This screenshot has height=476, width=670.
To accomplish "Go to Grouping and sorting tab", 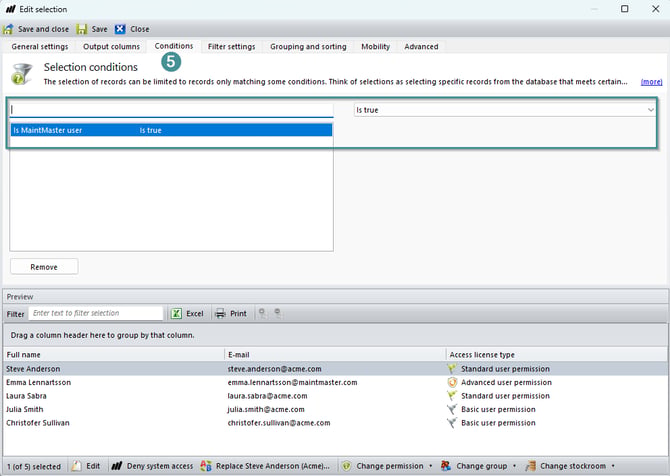I will (308, 47).
